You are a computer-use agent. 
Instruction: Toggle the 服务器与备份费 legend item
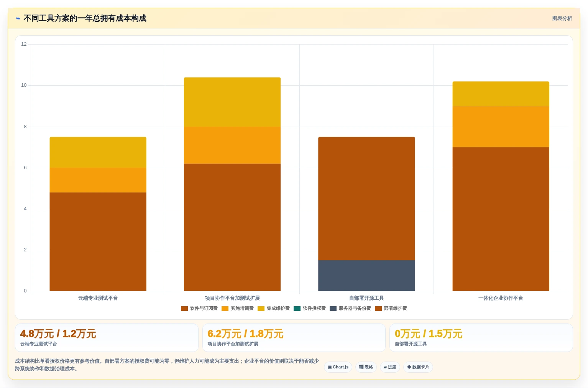click(x=350, y=309)
